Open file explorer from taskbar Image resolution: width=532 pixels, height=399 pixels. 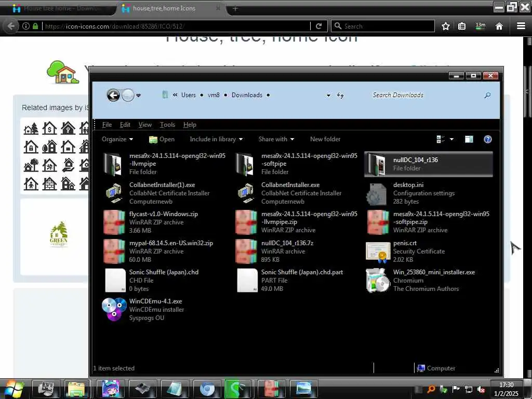[x=77, y=389]
